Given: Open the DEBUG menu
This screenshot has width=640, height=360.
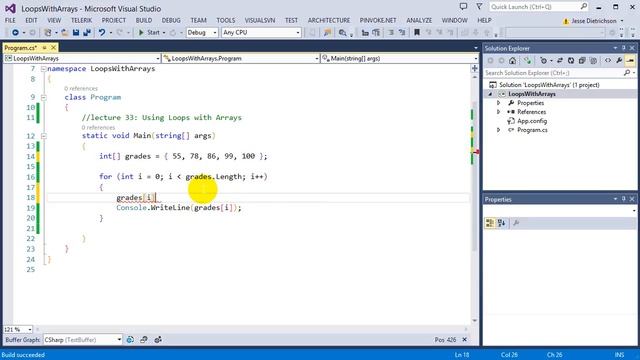Looking at the screenshot, I should click(171, 20).
